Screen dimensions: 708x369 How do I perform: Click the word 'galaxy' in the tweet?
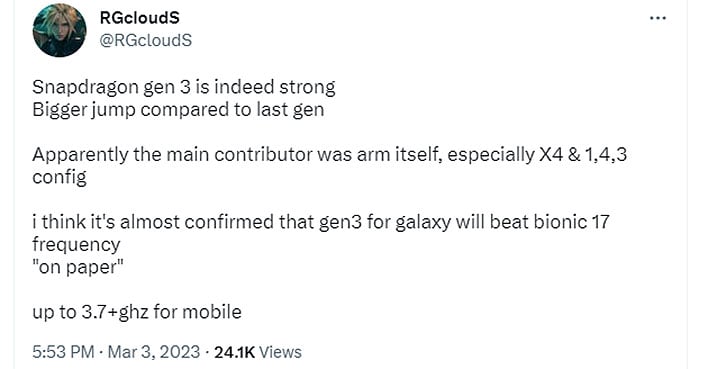[423, 223]
